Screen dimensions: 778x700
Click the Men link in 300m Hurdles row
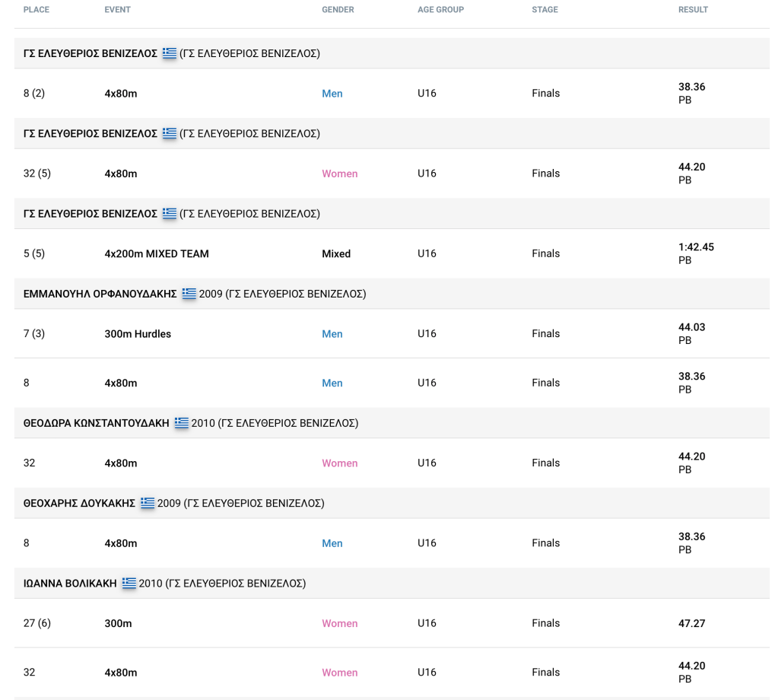[332, 334]
